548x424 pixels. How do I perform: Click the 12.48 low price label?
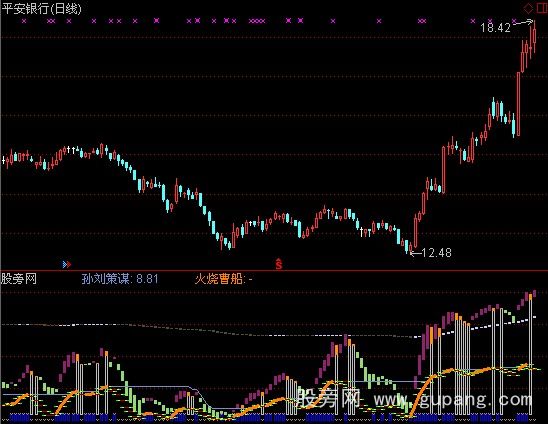point(436,252)
